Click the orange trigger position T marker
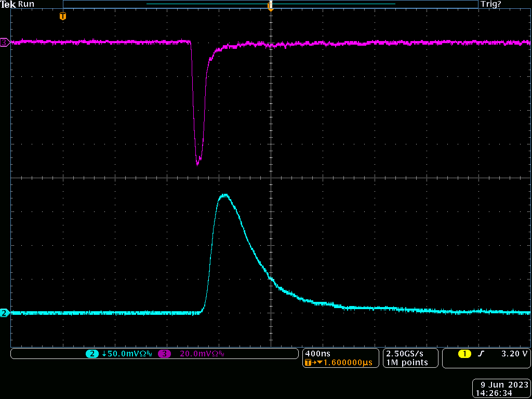The image size is (532, 399). tap(63, 17)
